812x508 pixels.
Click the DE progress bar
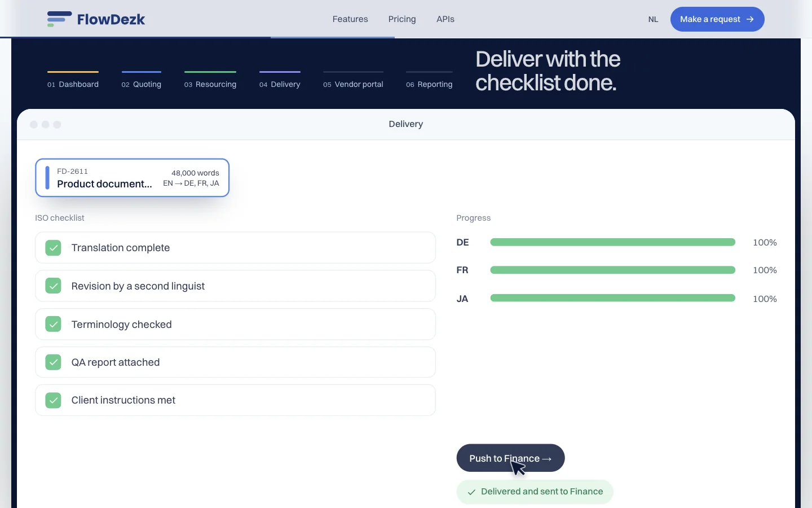(613, 242)
